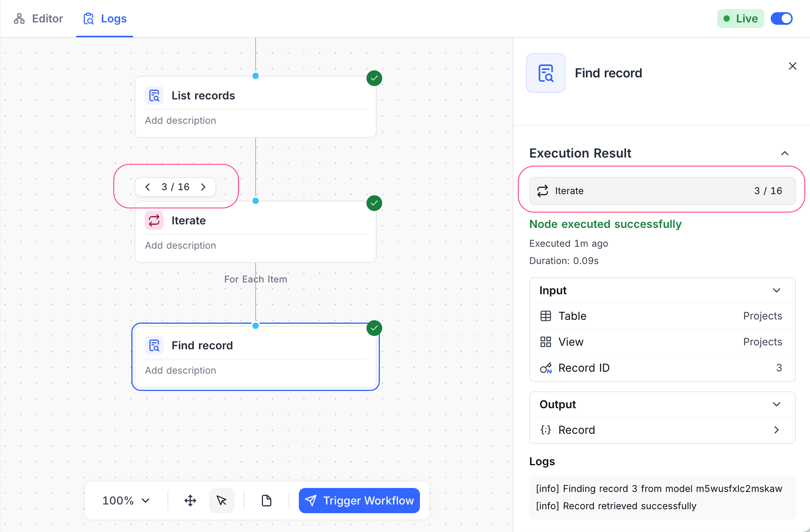Screen dimensions: 810x532
Task: Select the pointer cursor tool
Action: 222,500
